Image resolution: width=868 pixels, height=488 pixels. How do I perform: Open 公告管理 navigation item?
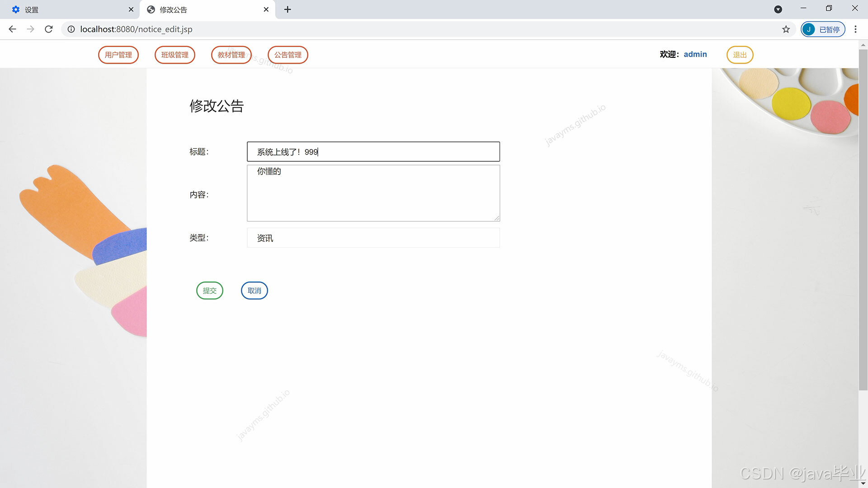tap(288, 55)
